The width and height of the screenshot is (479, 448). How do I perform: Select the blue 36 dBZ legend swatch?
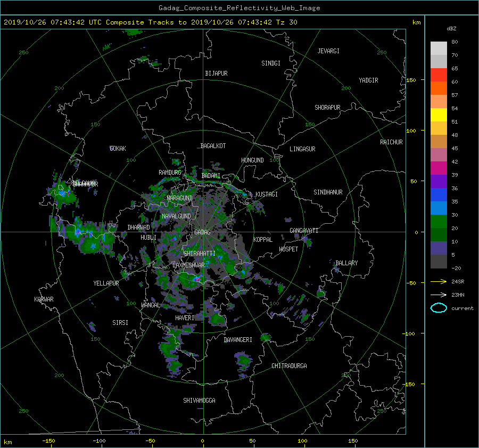(x=439, y=194)
